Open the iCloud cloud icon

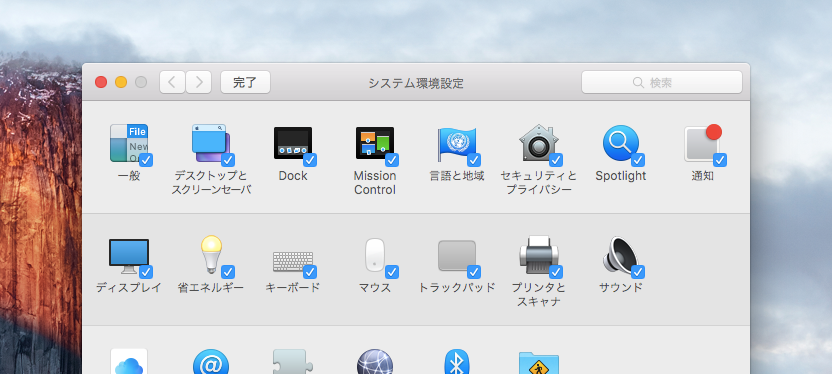pyautogui.click(x=129, y=361)
